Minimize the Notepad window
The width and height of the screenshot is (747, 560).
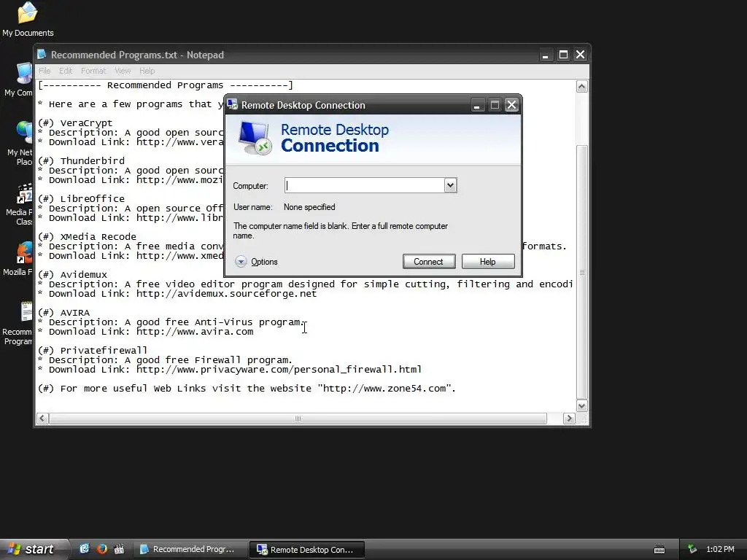point(546,55)
